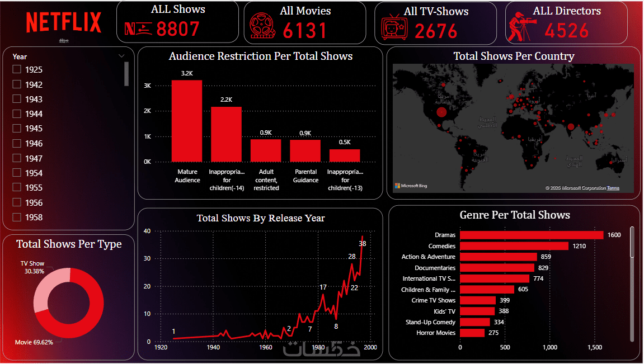Click the Total Shows Per Country title
This screenshot has width=644, height=364.
(x=514, y=56)
